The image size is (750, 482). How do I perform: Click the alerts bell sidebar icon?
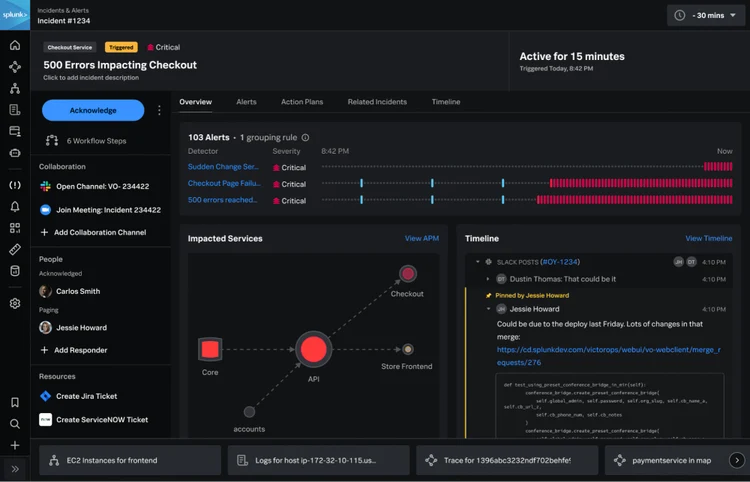pyautogui.click(x=15, y=207)
